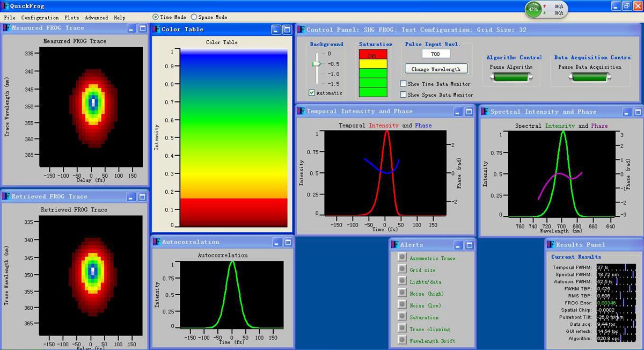
Task: Select the Space Mode radio button
Action: tap(194, 17)
